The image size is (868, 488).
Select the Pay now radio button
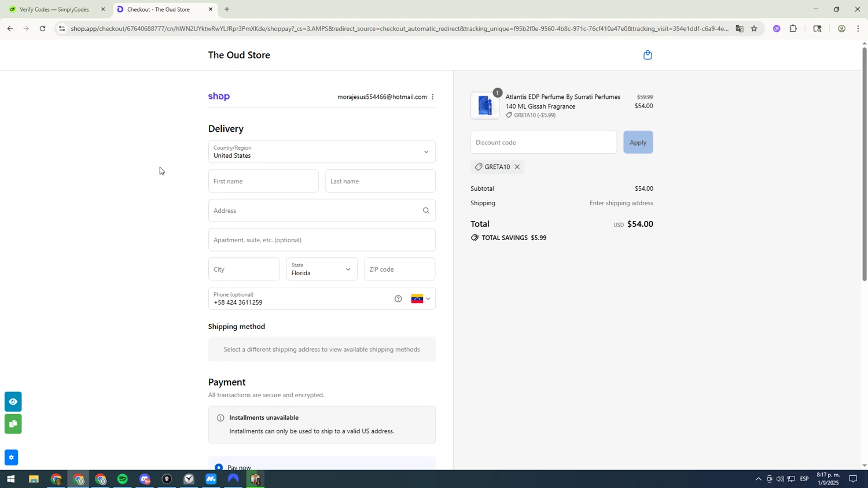[x=219, y=467]
